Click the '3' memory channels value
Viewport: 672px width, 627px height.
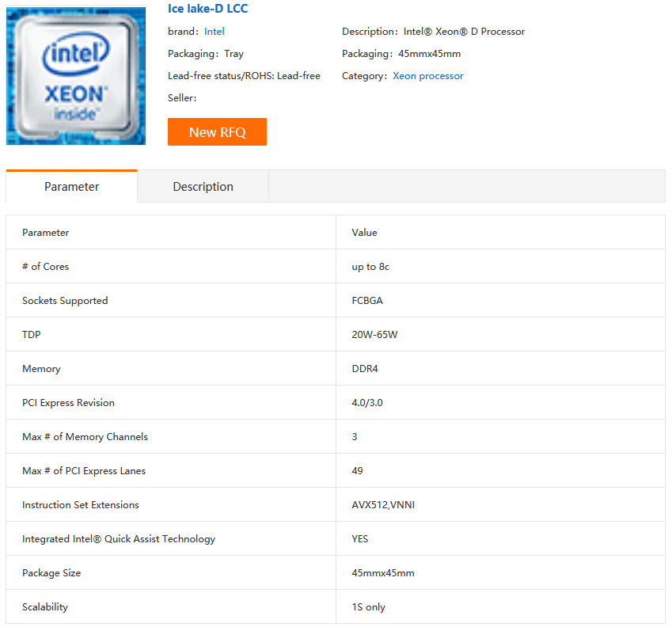[x=355, y=437]
